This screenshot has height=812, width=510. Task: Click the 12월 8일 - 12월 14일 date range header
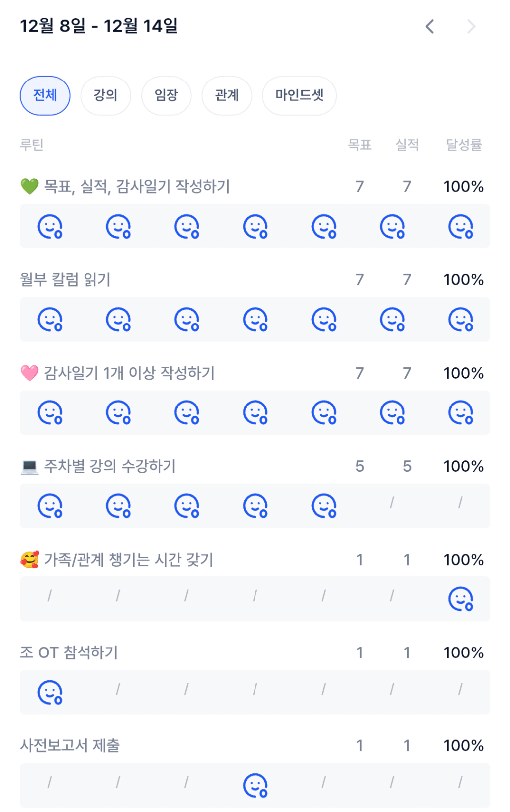pos(99,26)
